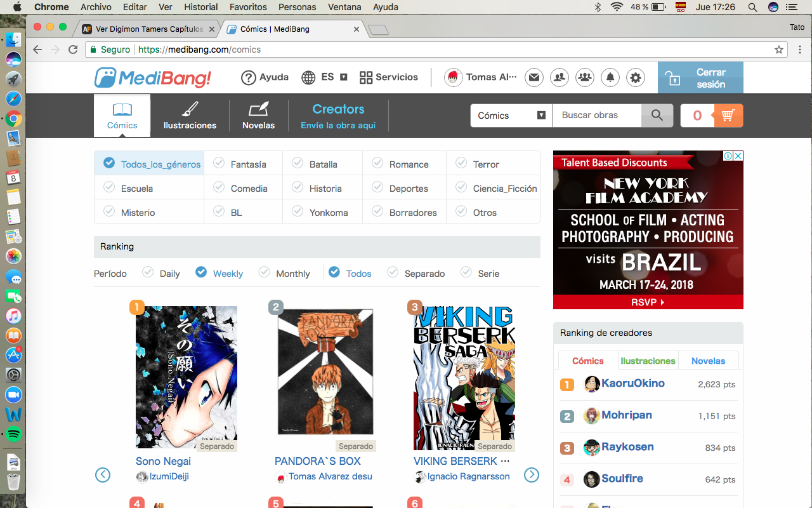Open Spotlight search in menu bar
The height and width of the screenshot is (508, 812).
tap(752, 7)
